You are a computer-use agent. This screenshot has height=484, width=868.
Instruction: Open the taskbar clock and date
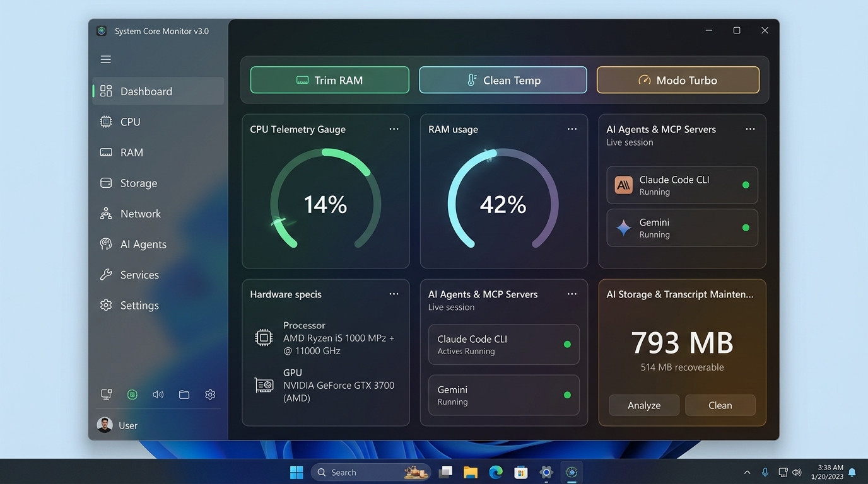point(827,472)
